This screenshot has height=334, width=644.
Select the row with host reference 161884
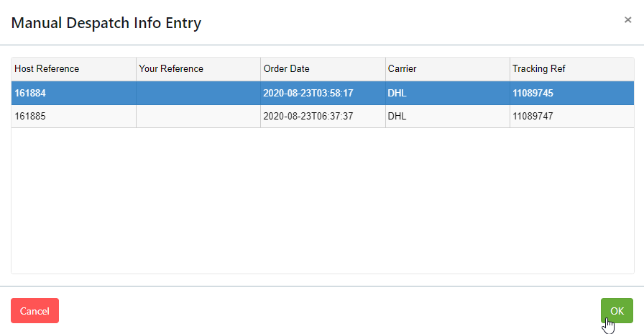coord(323,94)
